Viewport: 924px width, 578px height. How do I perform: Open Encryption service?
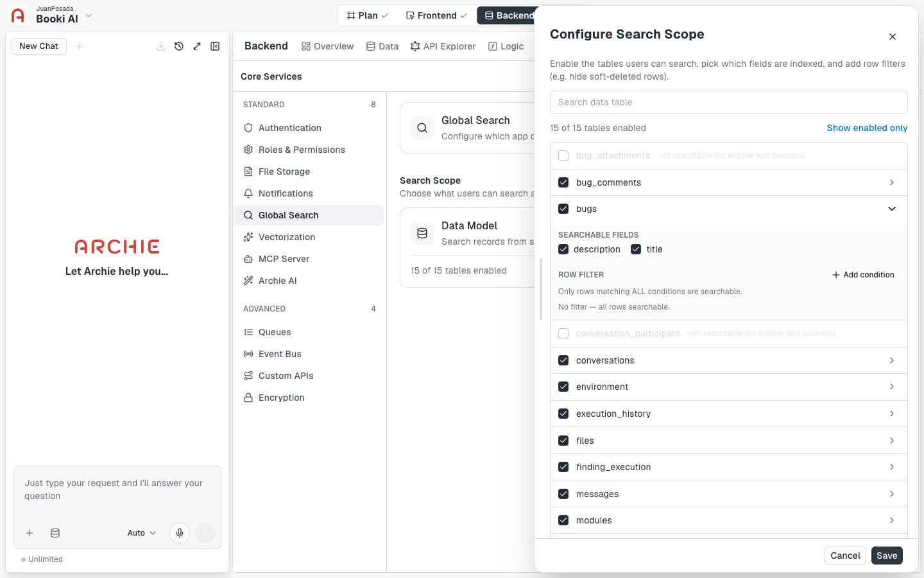point(309,398)
